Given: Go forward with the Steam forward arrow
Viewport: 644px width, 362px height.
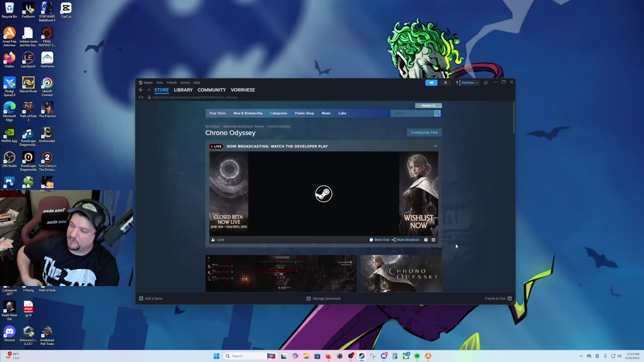Looking at the screenshot, I should (148, 90).
